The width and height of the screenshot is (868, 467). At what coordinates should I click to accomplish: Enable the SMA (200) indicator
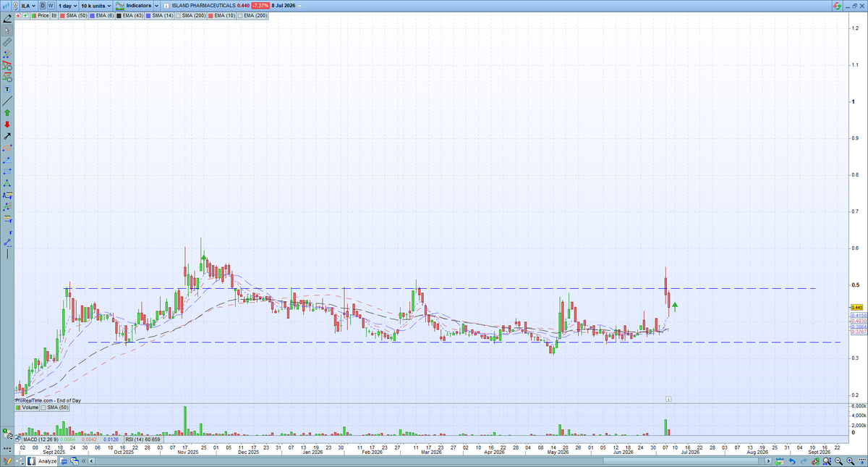(x=191, y=15)
